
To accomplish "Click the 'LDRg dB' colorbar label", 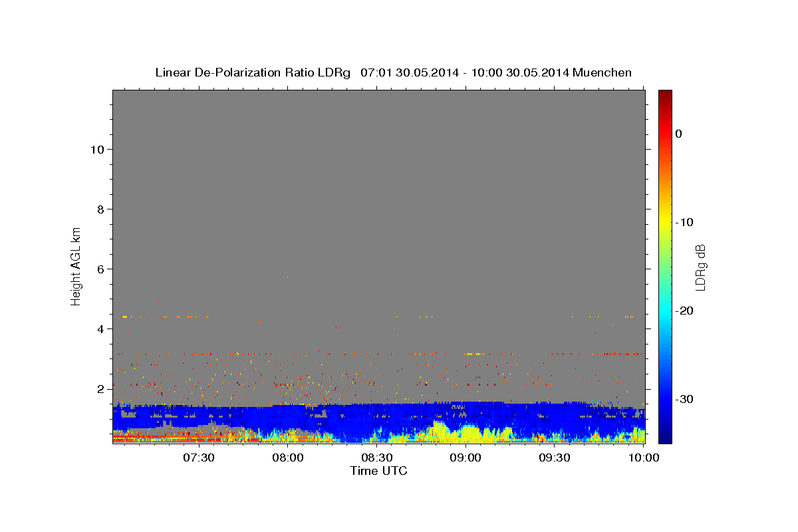I will 700,267.
